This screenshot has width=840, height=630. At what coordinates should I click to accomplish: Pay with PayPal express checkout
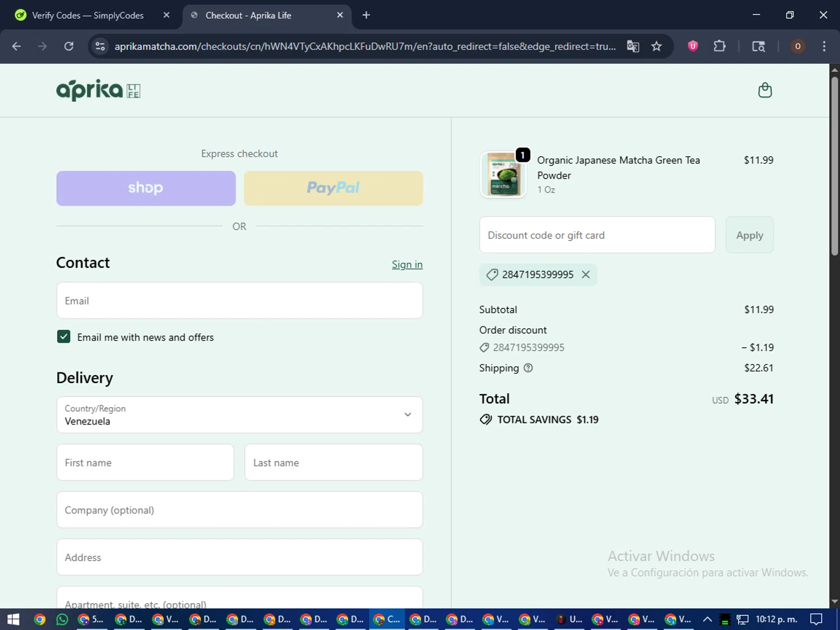(333, 188)
